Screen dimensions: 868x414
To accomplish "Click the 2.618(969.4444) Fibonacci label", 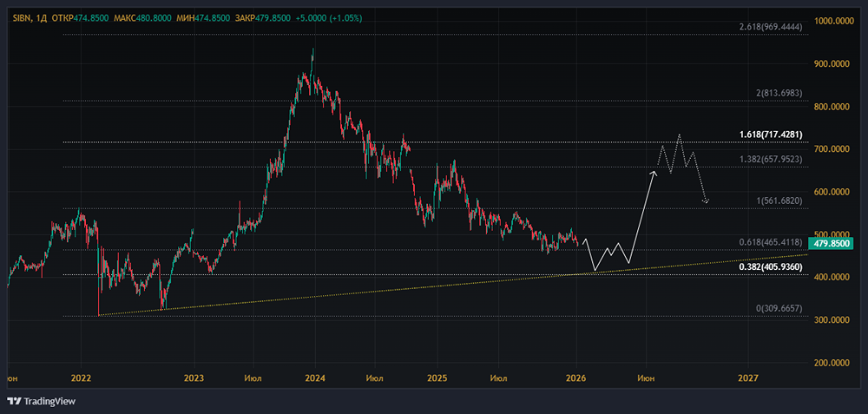I will tap(772, 28).
